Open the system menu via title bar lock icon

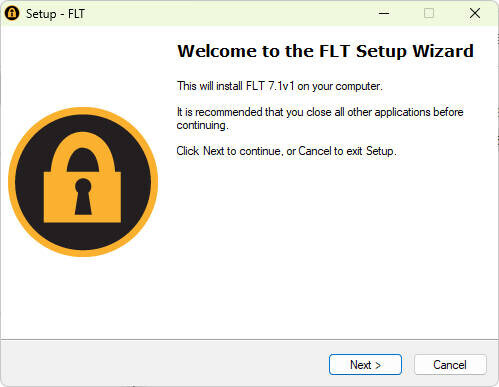12,13
